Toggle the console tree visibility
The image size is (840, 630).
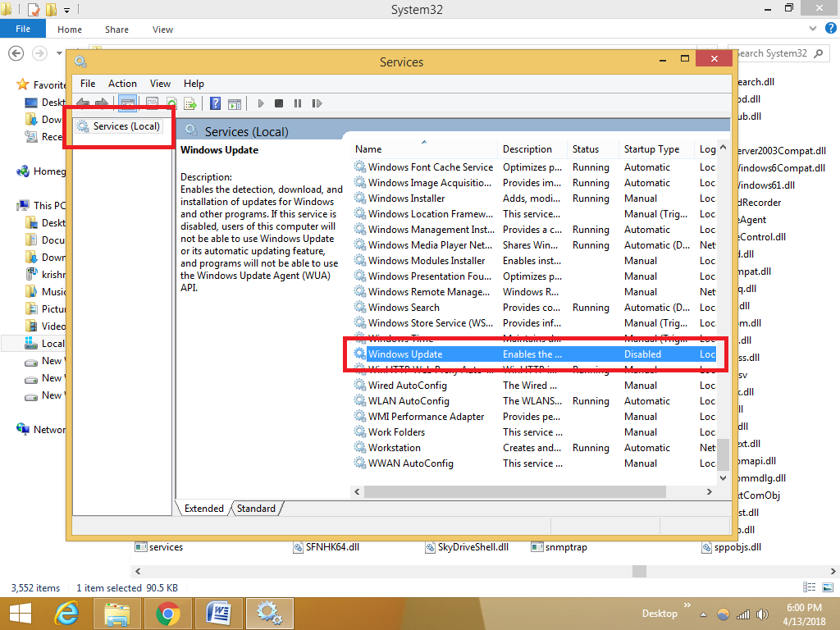[x=127, y=103]
